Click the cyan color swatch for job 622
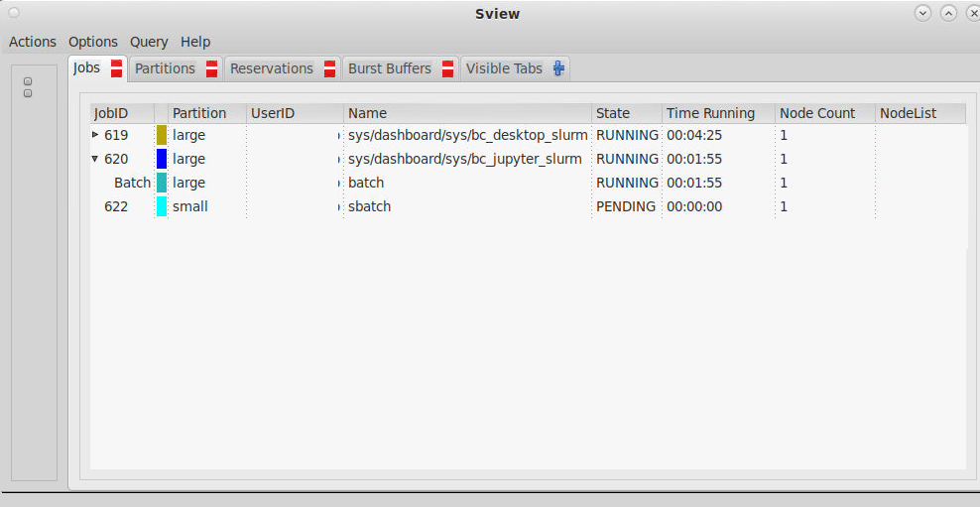 pos(162,206)
